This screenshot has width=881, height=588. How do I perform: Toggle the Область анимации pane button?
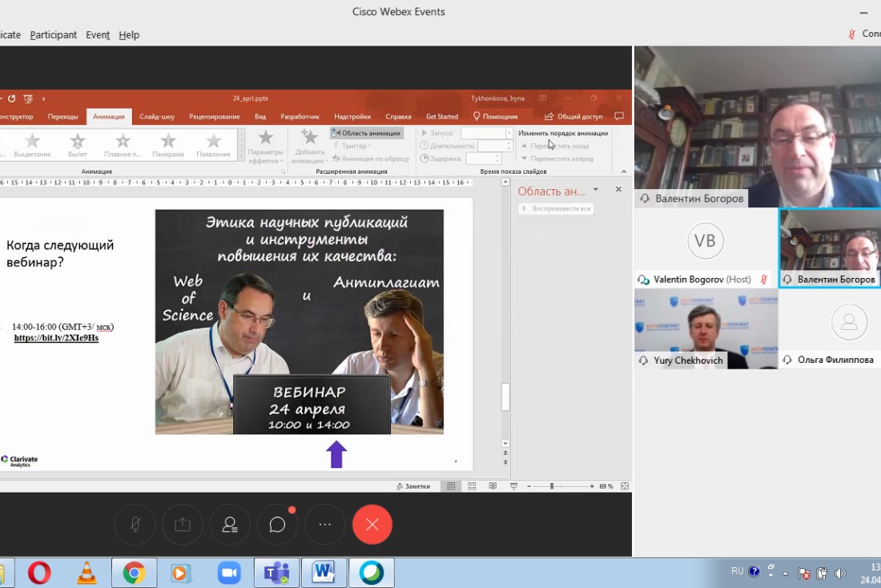[367, 133]
